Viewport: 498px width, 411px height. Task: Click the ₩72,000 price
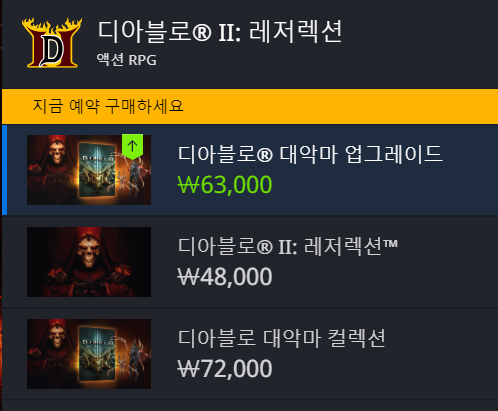coord(225,368)
